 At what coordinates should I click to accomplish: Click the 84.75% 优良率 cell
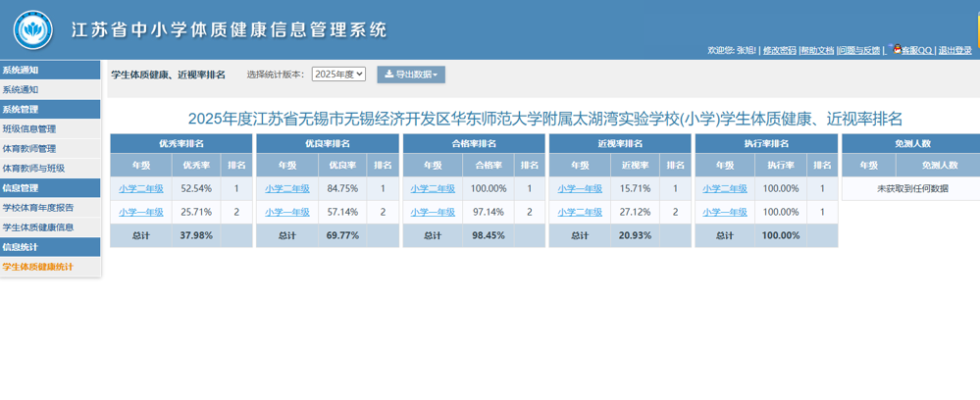click(342, 189)
